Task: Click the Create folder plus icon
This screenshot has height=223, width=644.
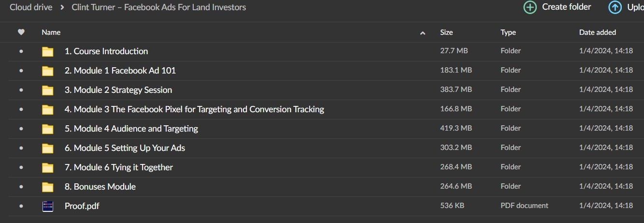Action: click(x=530, y=7)
